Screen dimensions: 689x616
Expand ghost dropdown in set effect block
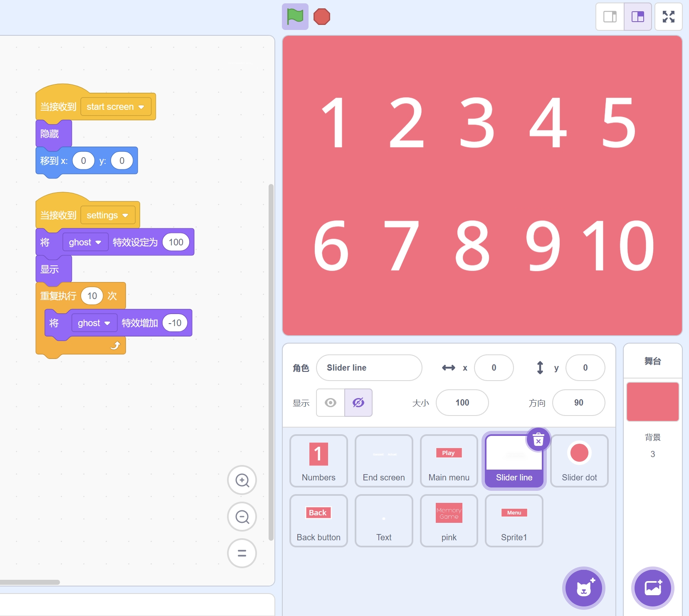coord(98,242)
